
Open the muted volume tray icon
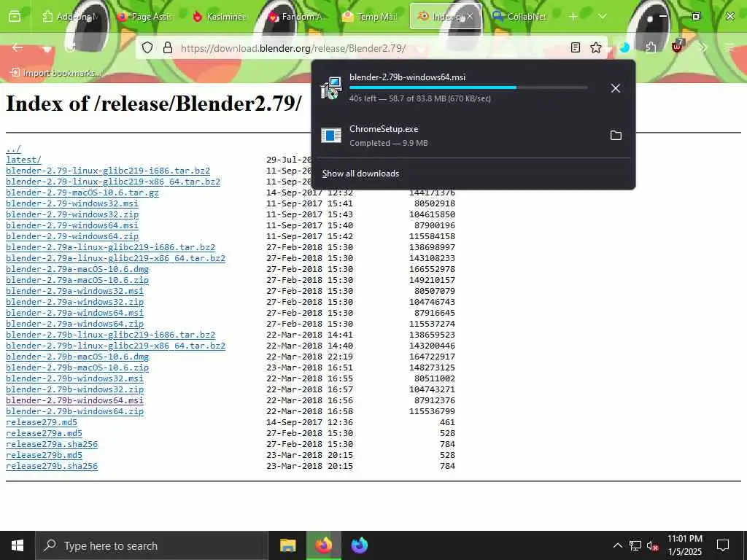tap(653, 546)
